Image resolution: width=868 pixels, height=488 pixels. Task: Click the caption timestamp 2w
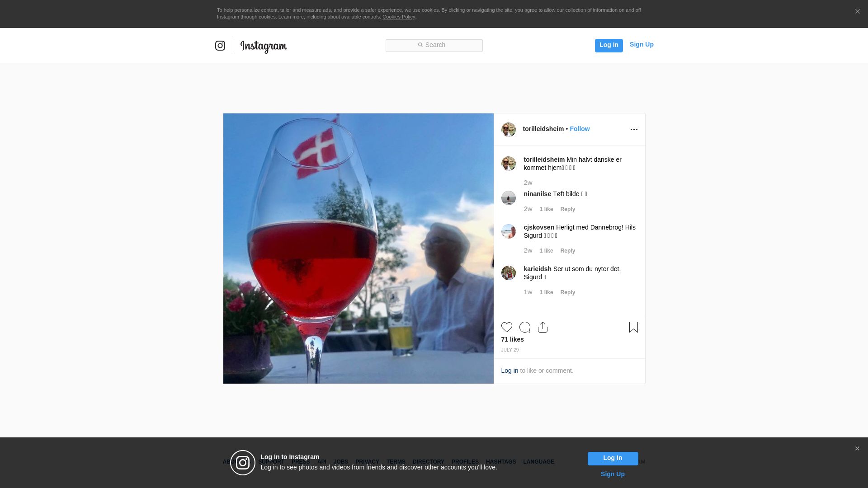[528, 183]
